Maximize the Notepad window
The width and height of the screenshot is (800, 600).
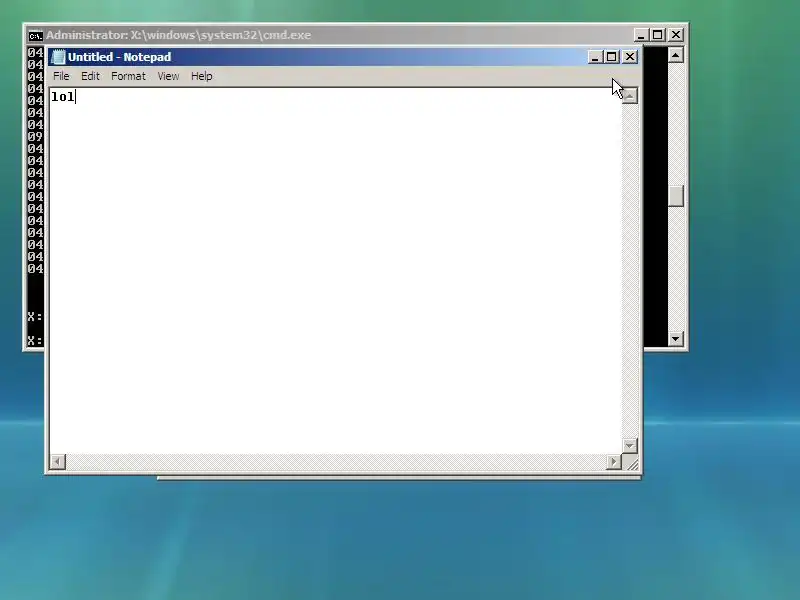click(612, 57)
